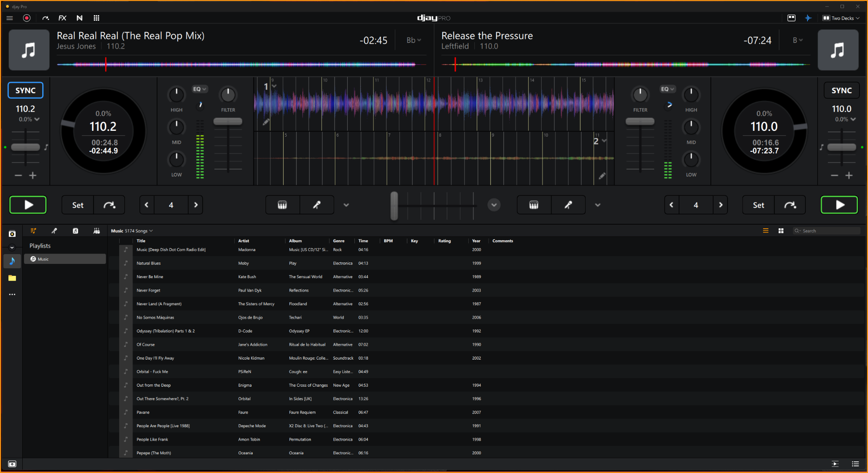
Task: Open right deck pitch range 0.0% dropdown
Action: tap(845, 119)
